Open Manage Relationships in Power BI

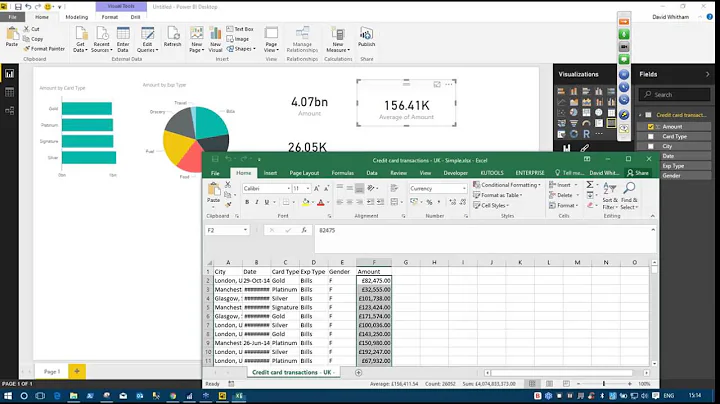302,39
